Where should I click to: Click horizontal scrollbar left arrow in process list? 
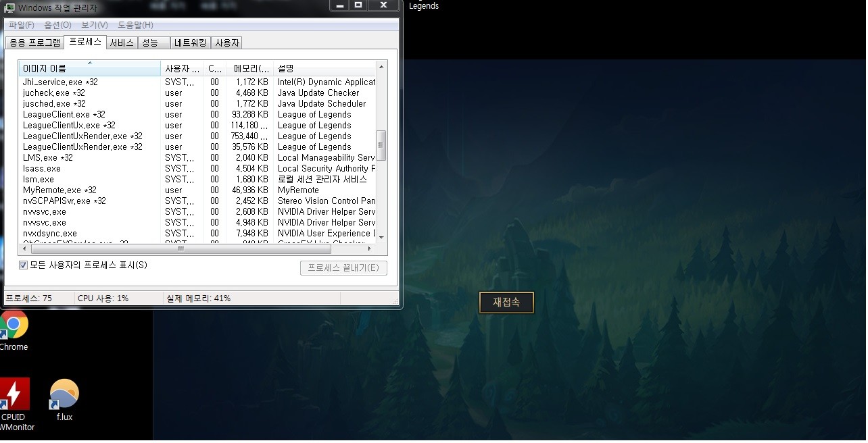point(24,249)
